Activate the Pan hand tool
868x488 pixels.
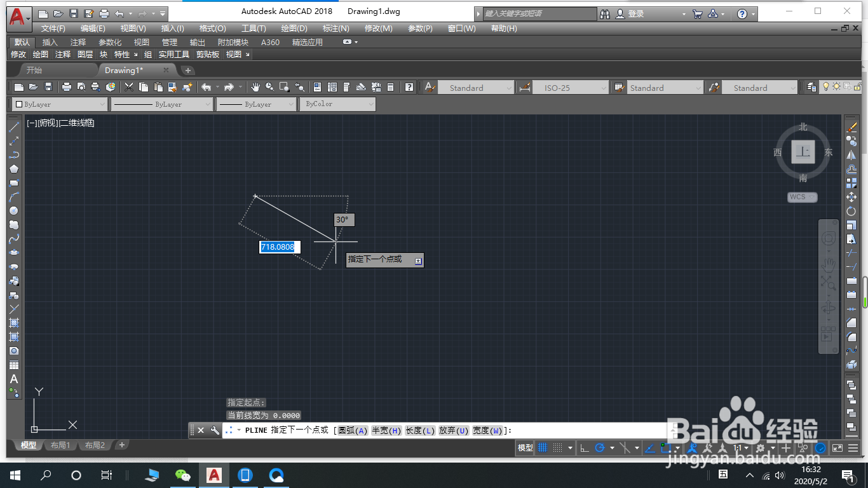[255, 87]
